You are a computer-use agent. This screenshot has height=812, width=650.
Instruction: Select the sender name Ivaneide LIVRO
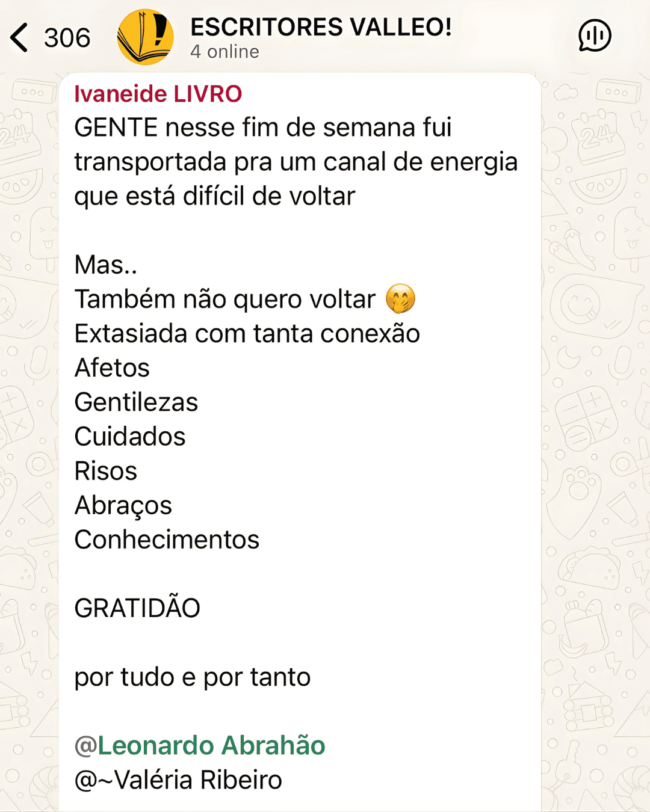click(158, 94)
